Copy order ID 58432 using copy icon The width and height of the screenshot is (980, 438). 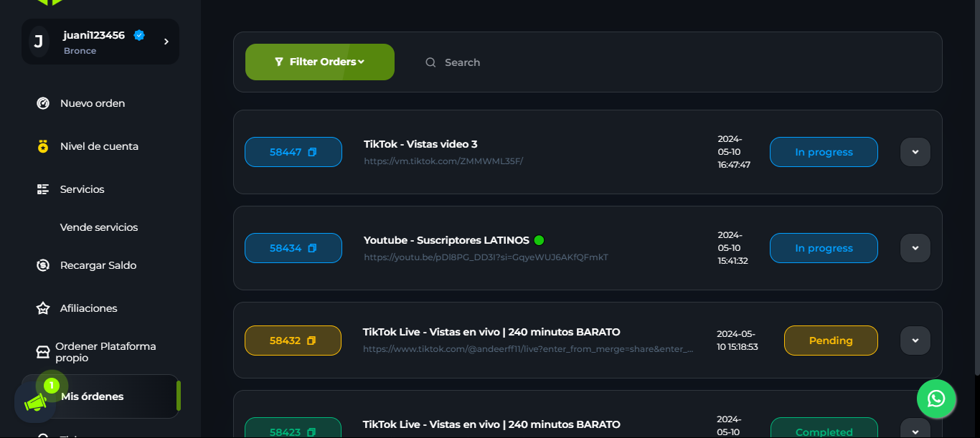tap(311, 341)
